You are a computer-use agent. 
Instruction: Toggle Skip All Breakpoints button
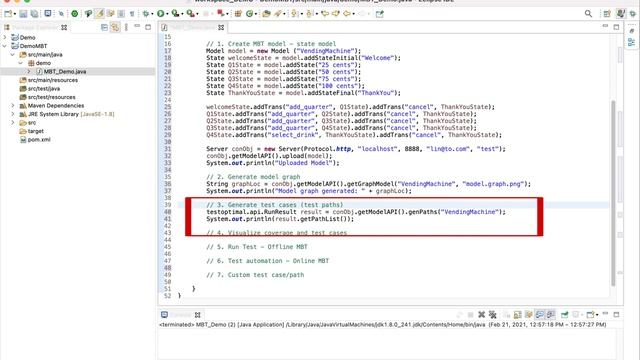tap(61, 13)
